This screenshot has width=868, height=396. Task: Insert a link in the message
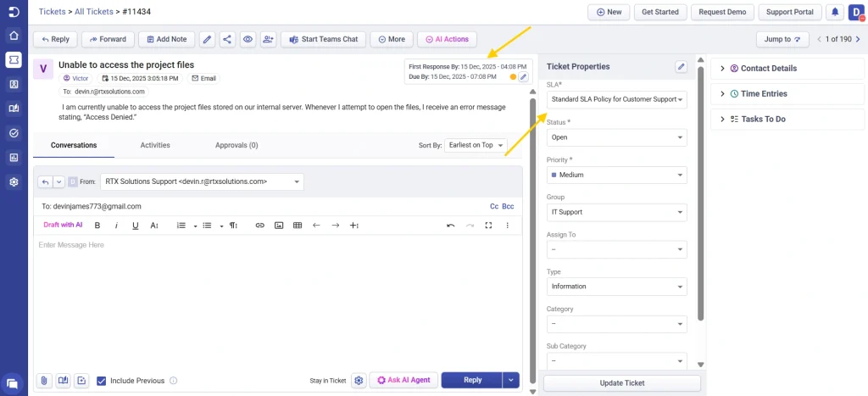[x=259, y=226]
